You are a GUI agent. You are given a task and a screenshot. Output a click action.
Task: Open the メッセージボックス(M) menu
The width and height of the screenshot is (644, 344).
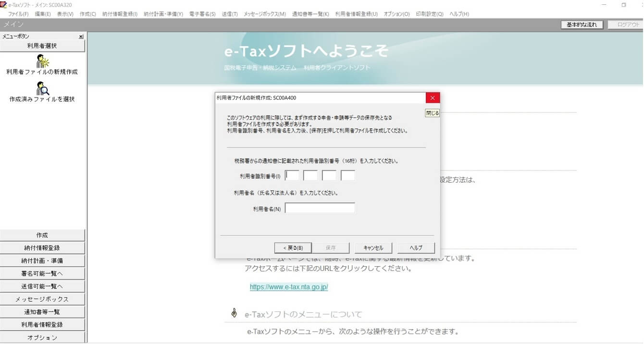point(265,14)
